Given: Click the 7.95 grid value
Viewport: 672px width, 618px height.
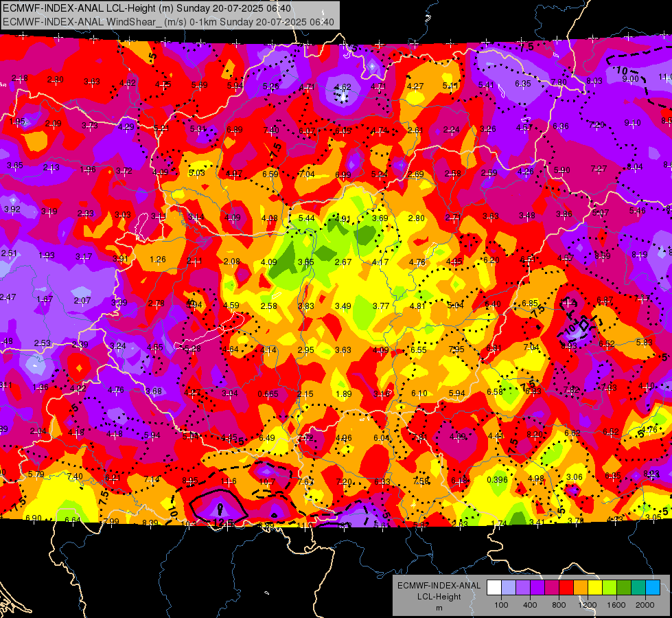Looking at the screenshot, I should (456, 350).
